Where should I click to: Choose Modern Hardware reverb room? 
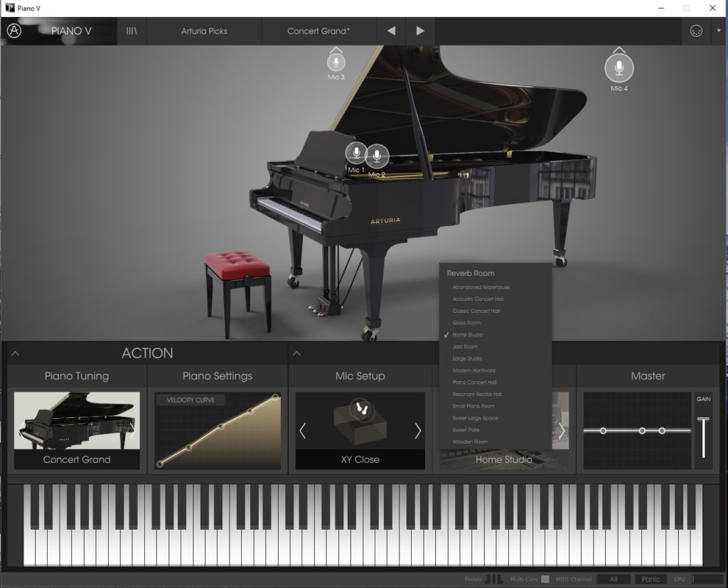[x=474, y=370]
